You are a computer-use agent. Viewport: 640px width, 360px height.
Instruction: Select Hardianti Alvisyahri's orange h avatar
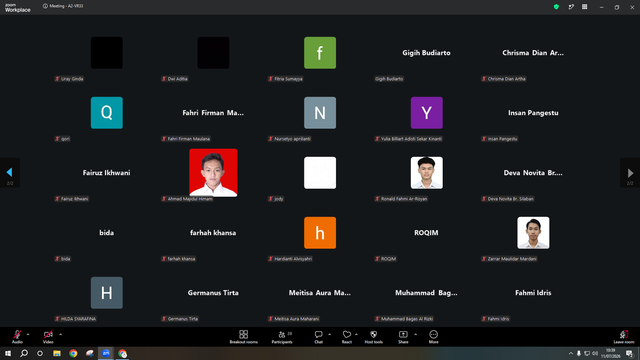pyautogui.click(x=320, y=233)
